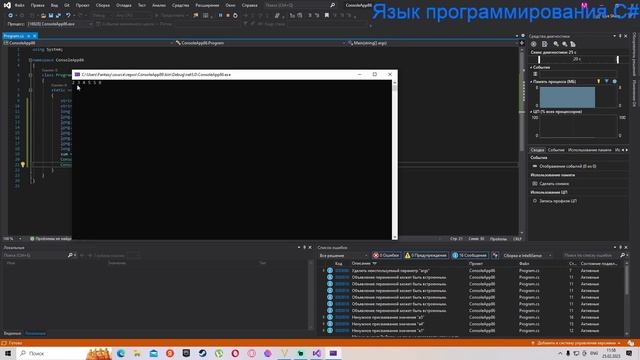Open the File menu
Image resolution: width=640 pixels, height=360 pixels.
[x=19, y=5]
